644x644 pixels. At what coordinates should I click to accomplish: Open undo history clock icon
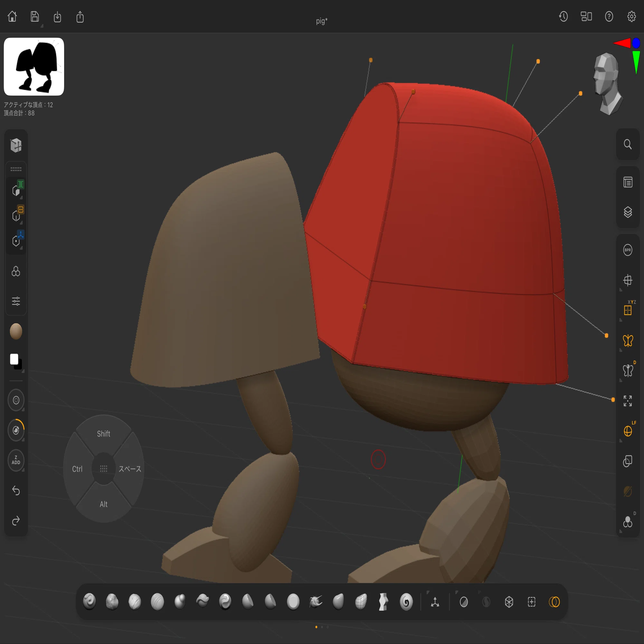click(563, 16)
